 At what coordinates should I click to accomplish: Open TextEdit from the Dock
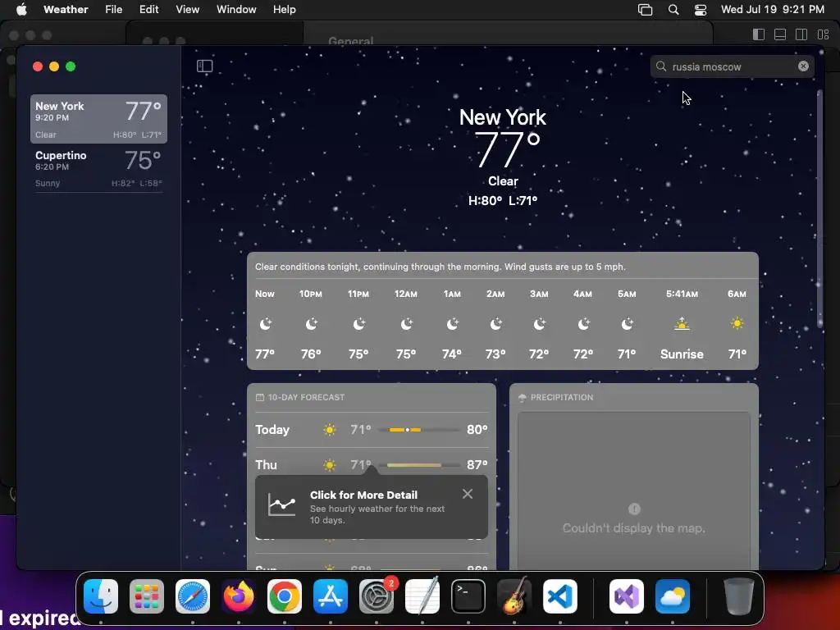(x=422, y=596)
